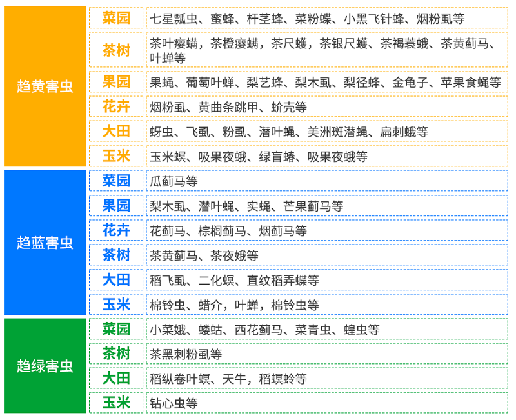Select the yellow 花卉 label
The width and height of the screenshot is (516, 420).
pyautogui.click(x=116, y=106)
